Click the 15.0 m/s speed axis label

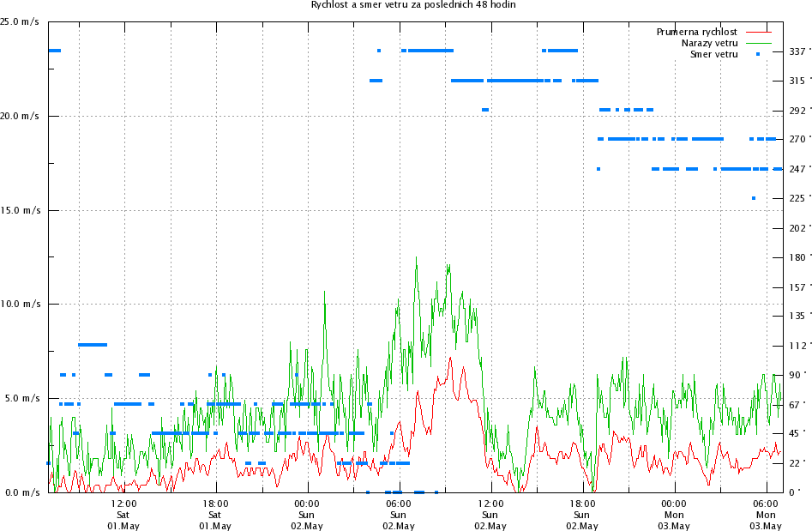[x=21, y=210]
